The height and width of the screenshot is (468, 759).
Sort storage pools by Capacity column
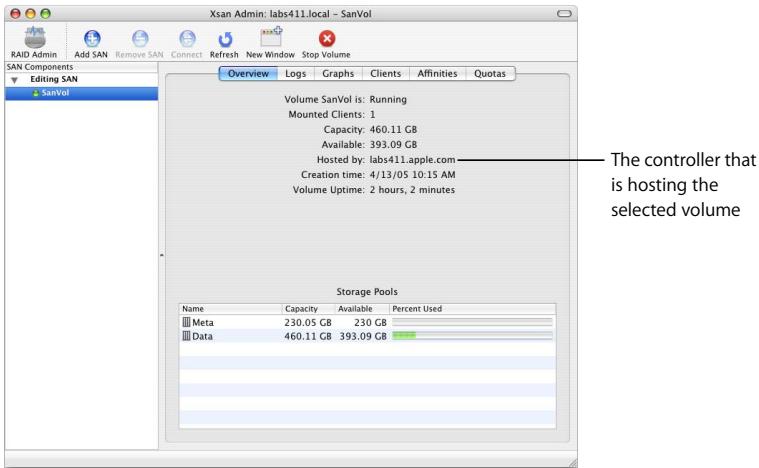point(308,309)
